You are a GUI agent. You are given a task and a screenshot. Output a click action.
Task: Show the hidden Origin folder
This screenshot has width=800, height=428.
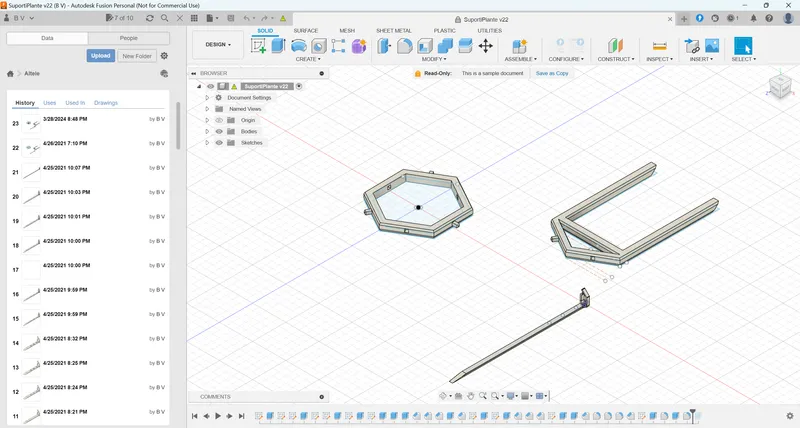219,120
